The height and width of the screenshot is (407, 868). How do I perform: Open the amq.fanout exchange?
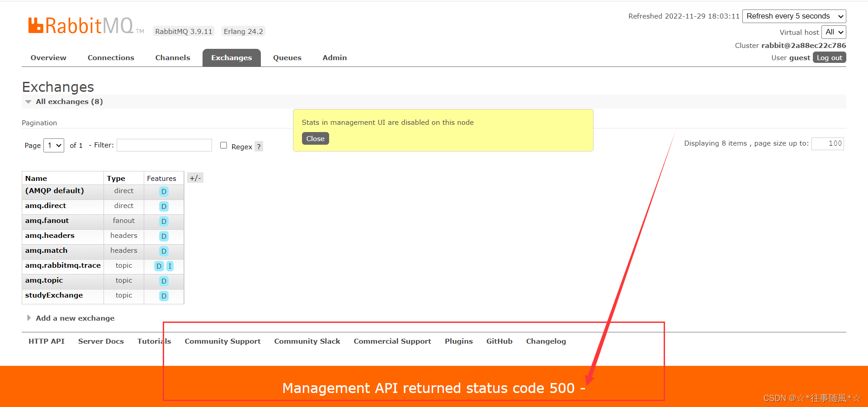pos(47,221)
